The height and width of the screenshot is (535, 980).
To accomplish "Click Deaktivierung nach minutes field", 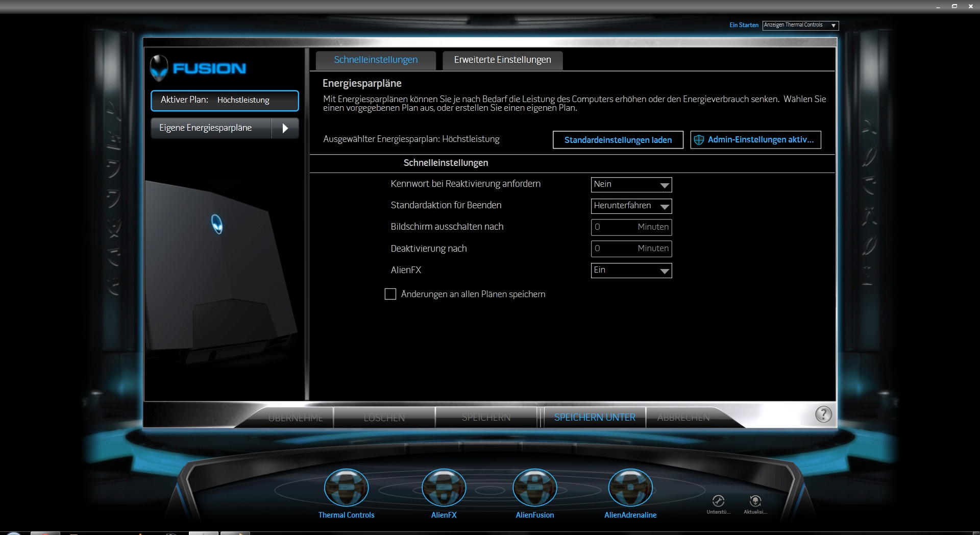I will (x=631, y=249).
